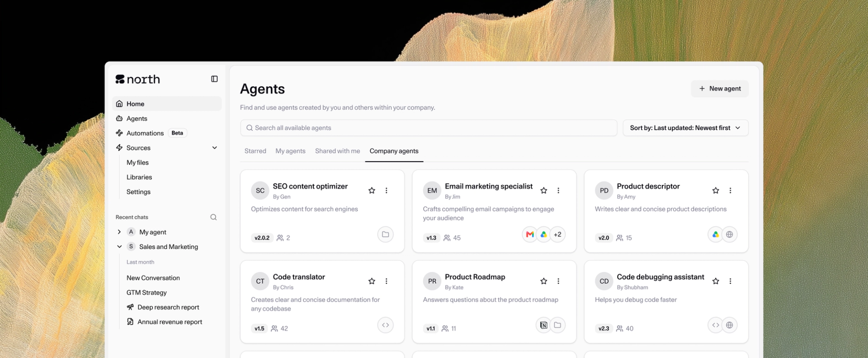Click code brackets icon on Code debugging assistant
868x358 pixels.
click(715, 325)
